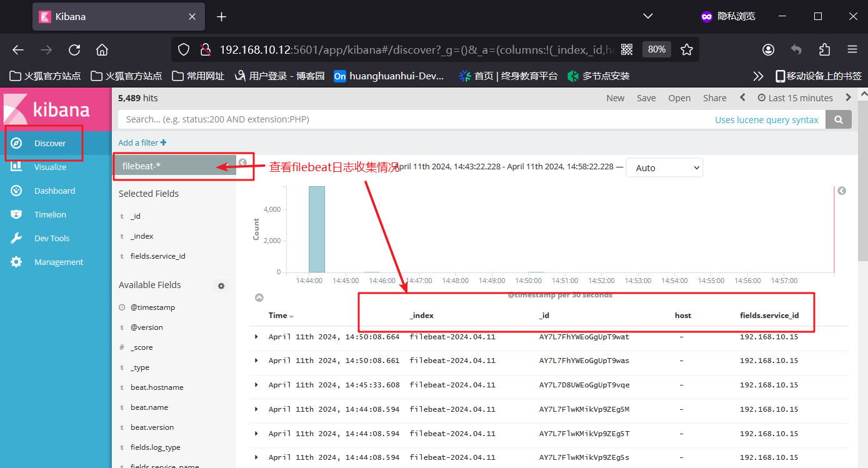Open Uses lucene query syntax link
868x468 pixels.
coord(767,120)
